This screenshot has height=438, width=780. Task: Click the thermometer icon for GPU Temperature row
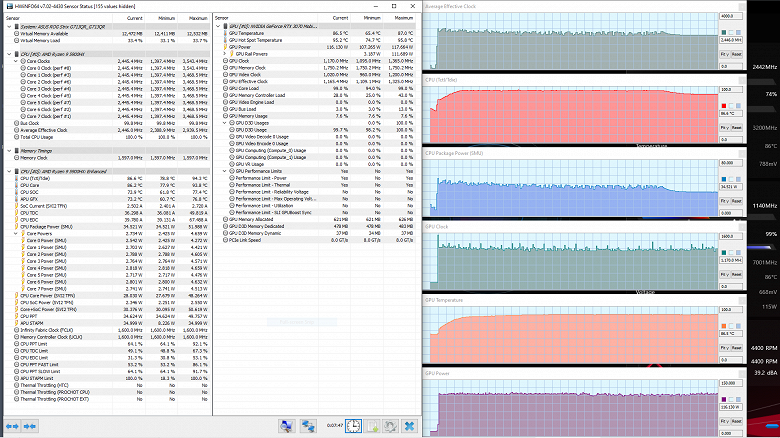coord(225,33)
